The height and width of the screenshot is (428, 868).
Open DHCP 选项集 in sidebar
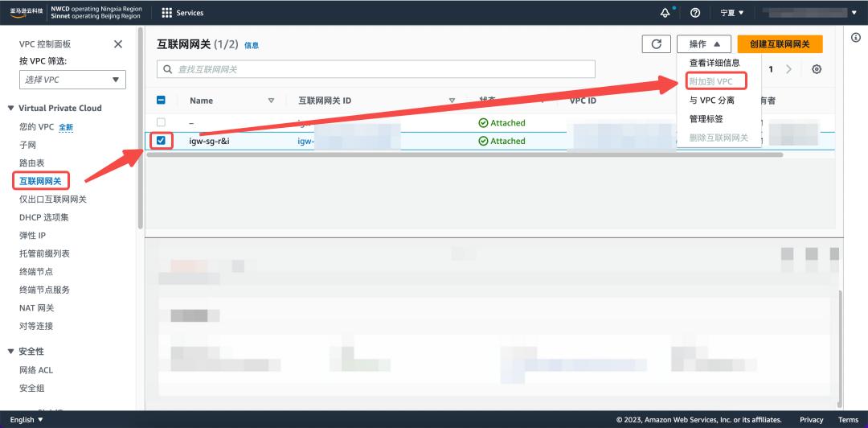click(x=44, y=217)
